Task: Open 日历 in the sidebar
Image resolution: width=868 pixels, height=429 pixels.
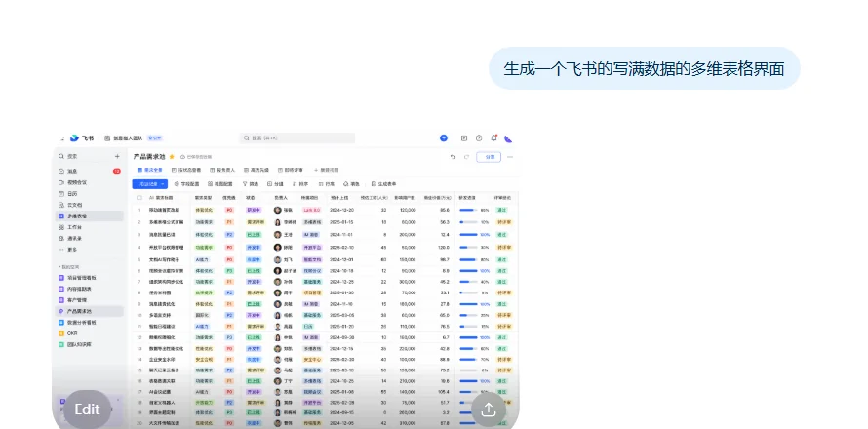Action: click(90, 194)
